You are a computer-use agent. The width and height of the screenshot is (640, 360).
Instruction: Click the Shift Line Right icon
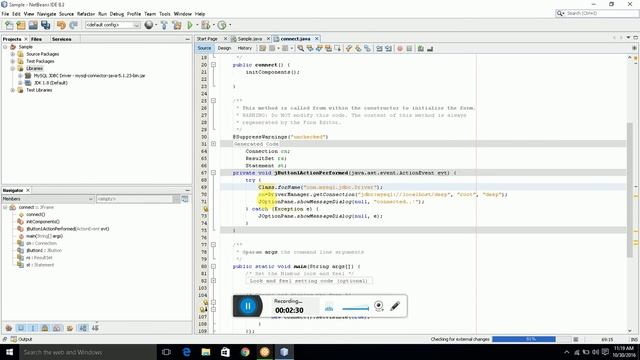pyautogui.click(x=388, y=49)
